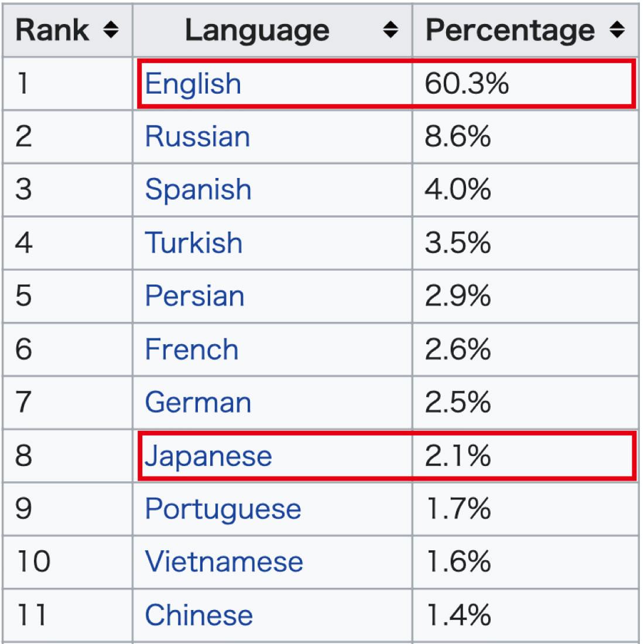Follow the Russian link

(197, 136)
